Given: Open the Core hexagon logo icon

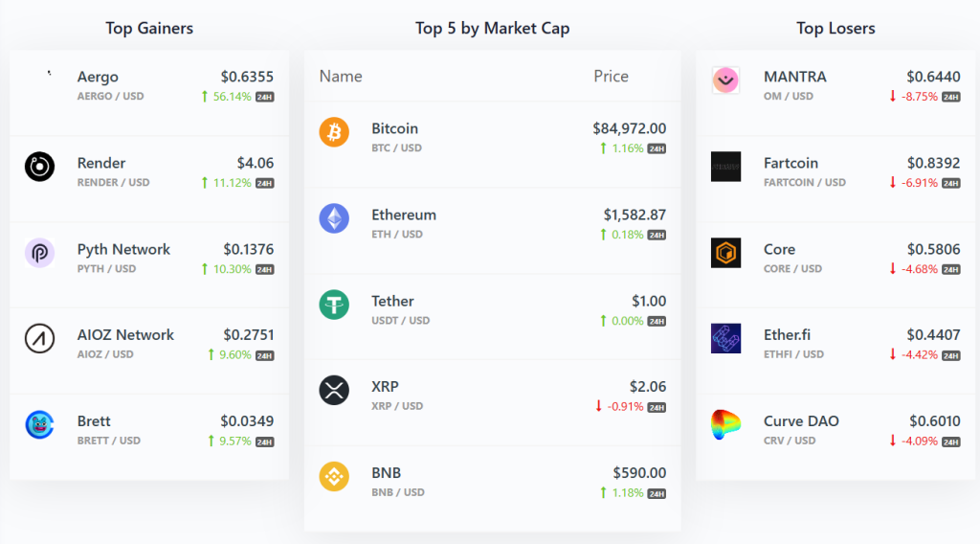Looking at the screenshot, I should (725, 253).
